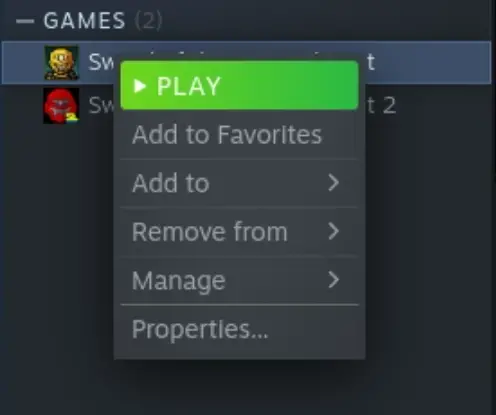Open the Manage submenu entry
The width and height of the screenshot is (496, 415).
click(239, 280)
